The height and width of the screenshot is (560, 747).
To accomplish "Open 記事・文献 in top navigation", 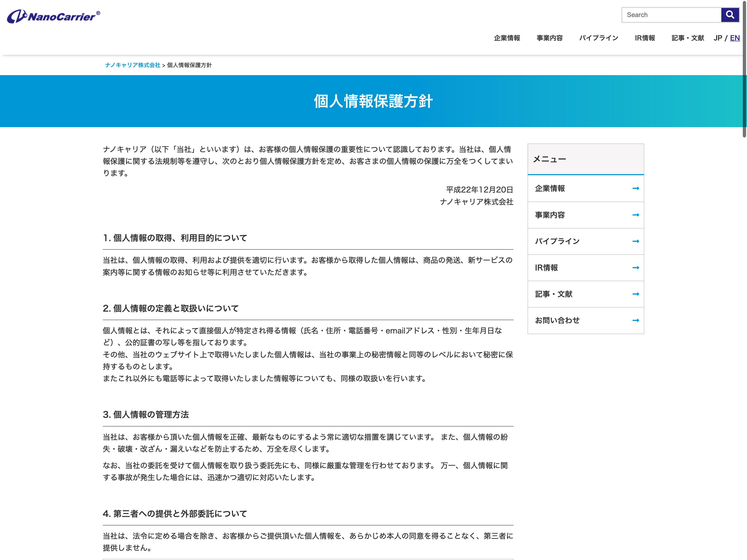I will click(x=687, y=38).
